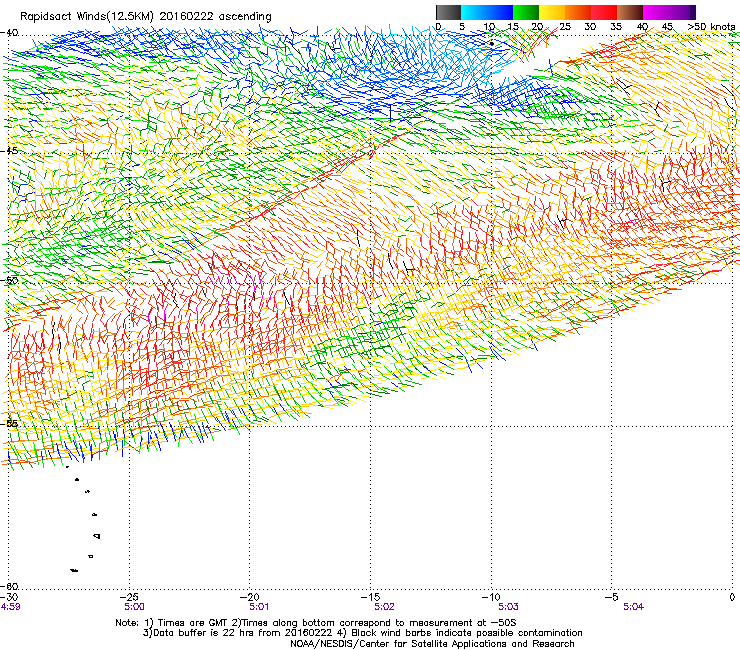Click the title "Rapidscat Winds(12.5KM) 20160222 ascending"

pos(146,17)
